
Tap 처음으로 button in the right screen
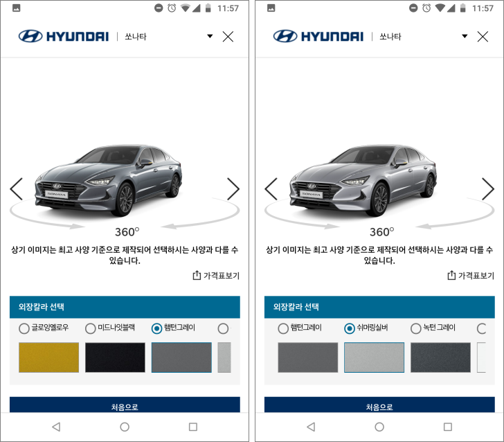click(379, 405)
